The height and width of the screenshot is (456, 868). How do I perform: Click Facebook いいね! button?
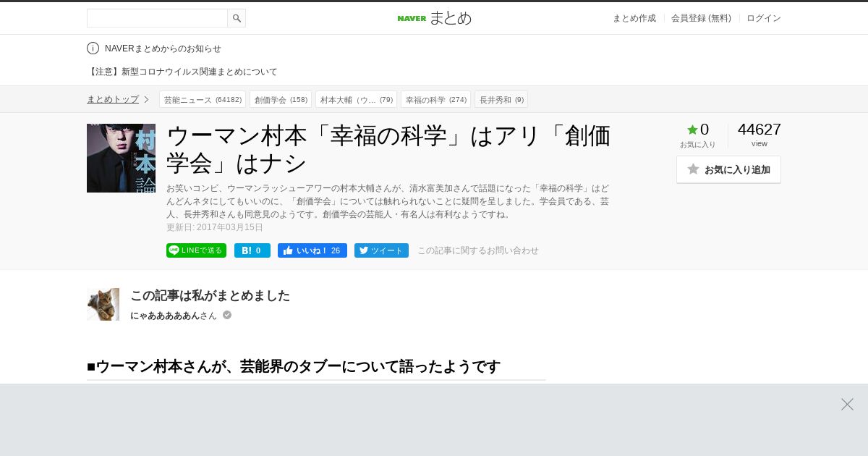pyautogui.click(x=312, y=250)
